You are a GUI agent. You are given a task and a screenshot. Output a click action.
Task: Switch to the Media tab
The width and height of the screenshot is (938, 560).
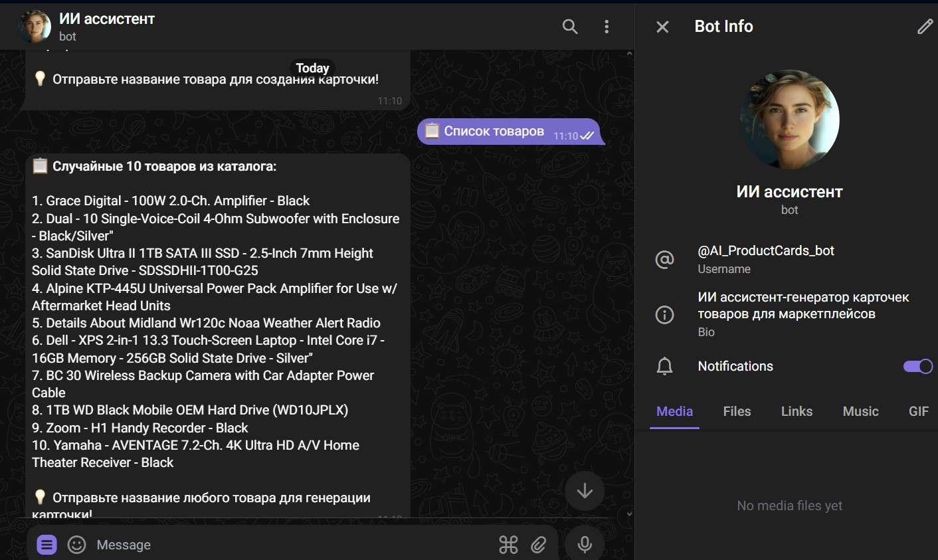point(674,411)
